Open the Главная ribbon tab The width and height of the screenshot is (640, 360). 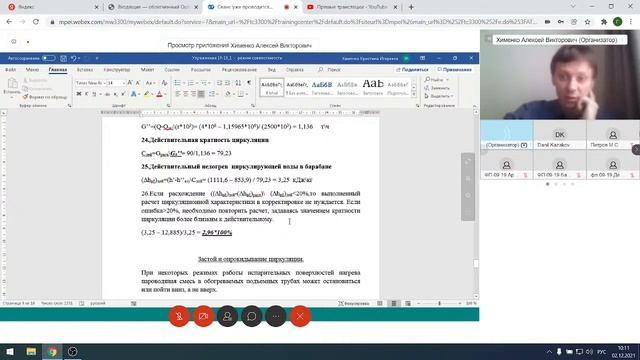click(x=58, y=70)
